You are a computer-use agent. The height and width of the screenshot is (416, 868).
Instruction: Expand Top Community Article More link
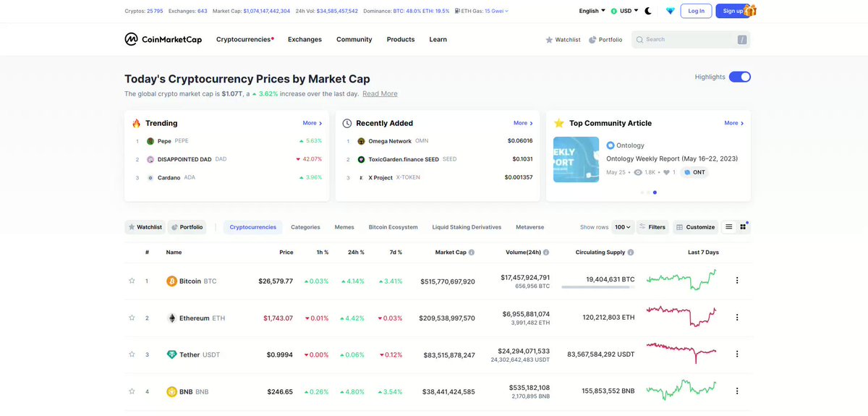click(x=734, y=123)
